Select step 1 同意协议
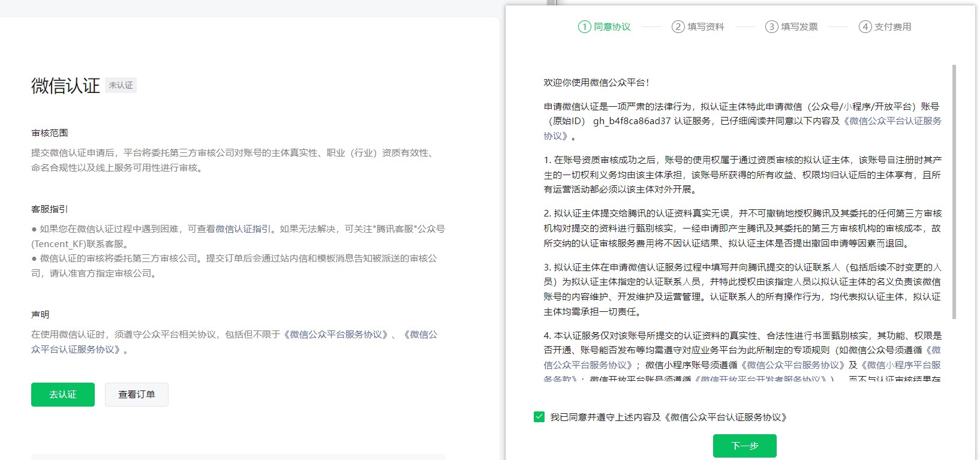Viewport: 980px width, 460px height. (605, 26)
